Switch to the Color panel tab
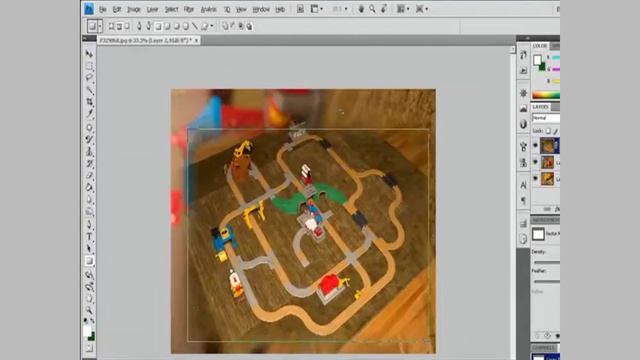 (540, 46)
